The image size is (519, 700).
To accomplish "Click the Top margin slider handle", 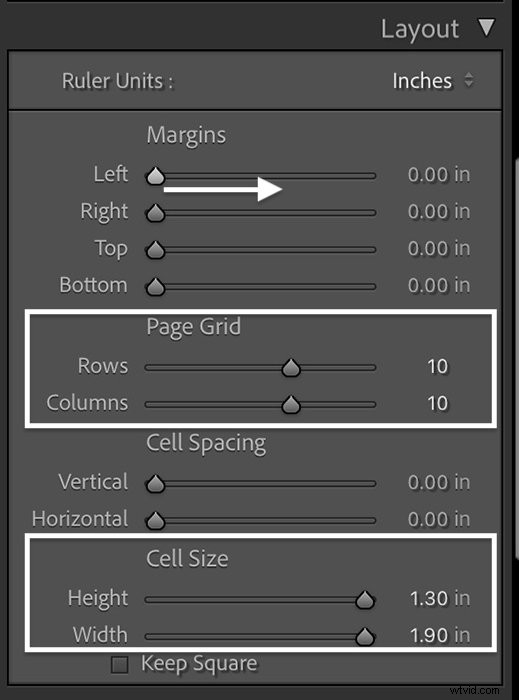I will (155, 250).
